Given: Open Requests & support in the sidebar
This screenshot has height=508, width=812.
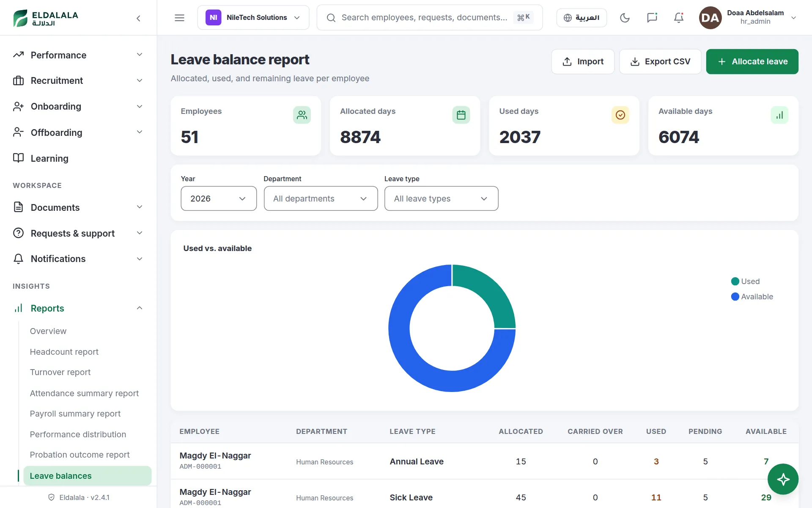Looking at the screenshot, I should 78,233.
